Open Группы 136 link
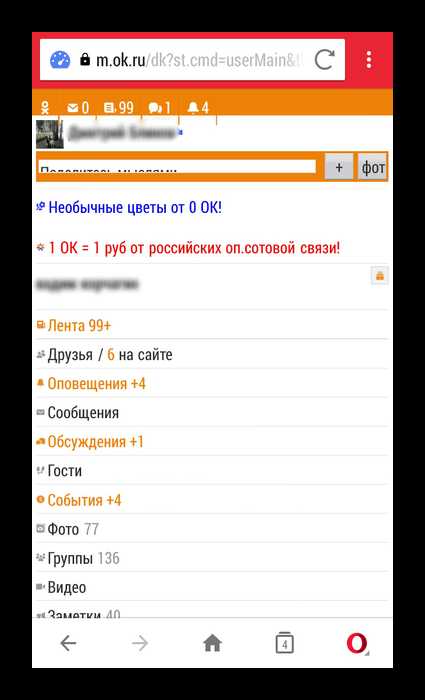This screenshot has width=425, height=700. point(83,558)
